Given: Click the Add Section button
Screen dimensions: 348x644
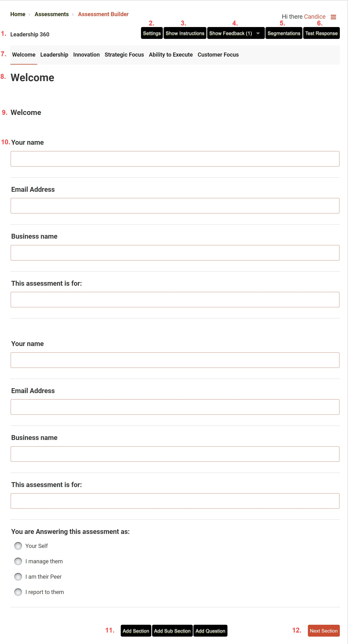Looking at the screenshot, I should (136, 631).
